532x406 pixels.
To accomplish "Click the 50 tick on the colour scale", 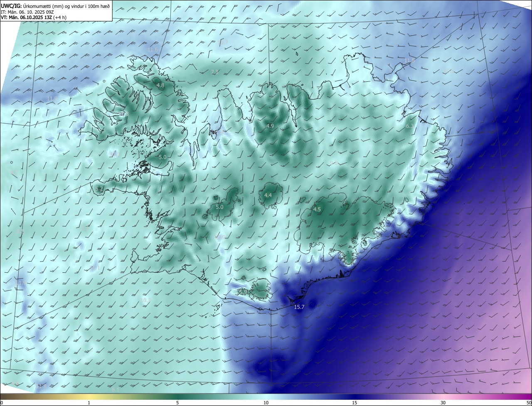I will pos(529,403).
